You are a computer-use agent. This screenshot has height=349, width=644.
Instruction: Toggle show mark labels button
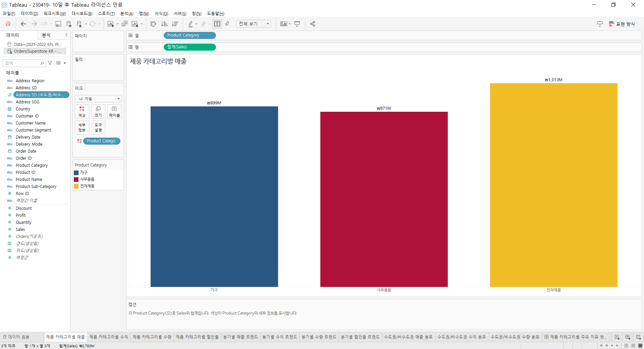pyautogui.click(x=217, y=24)
